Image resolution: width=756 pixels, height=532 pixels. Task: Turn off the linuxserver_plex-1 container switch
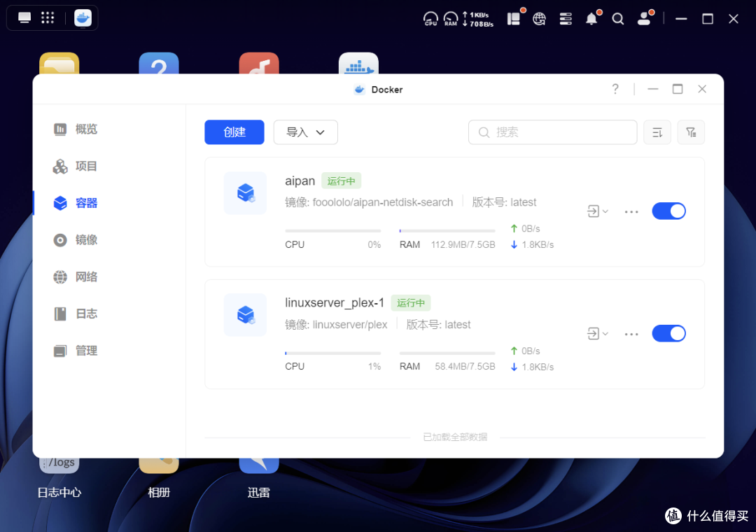[x=668, y=333]
